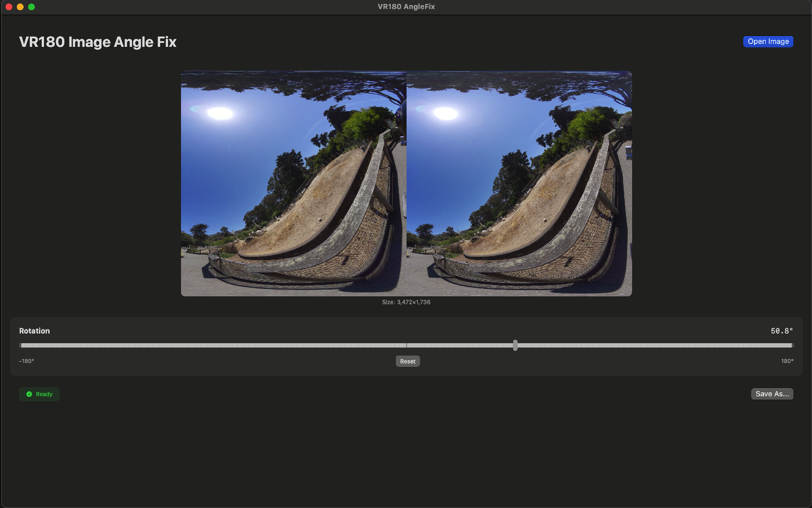Click the Ready status pill
The width and height of the screenshot is (812, 508).
tap(39, 394)
